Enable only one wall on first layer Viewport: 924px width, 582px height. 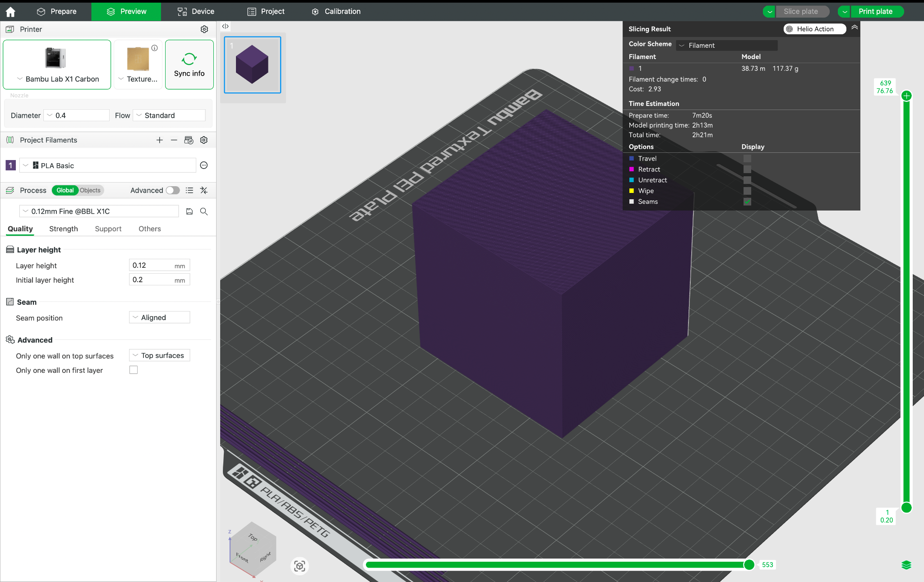pyautogui.click(x=134, y=370)
